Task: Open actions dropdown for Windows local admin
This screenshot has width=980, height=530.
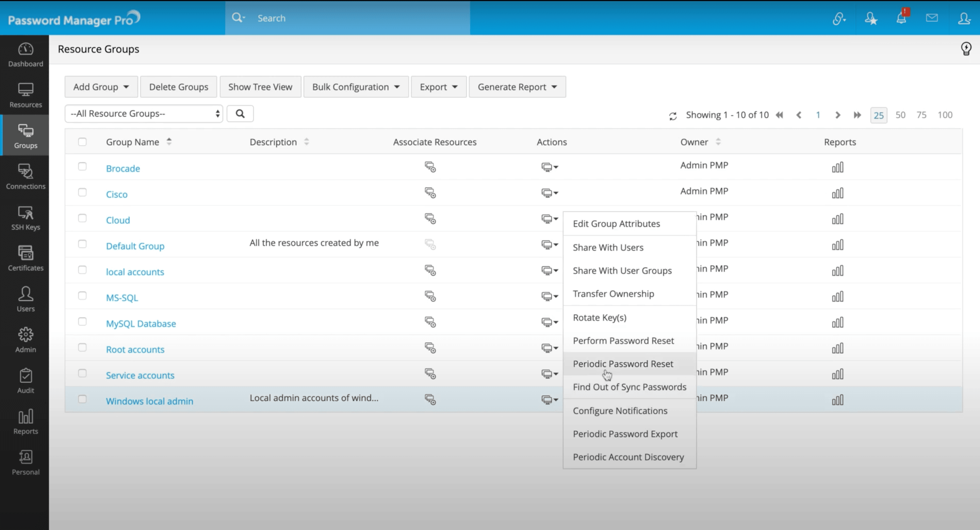Action: (x=550, y=400)
